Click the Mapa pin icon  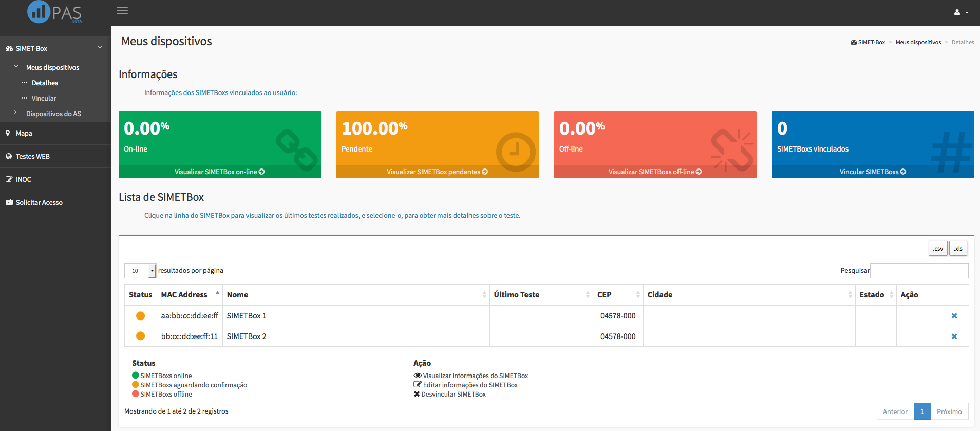coord(8,133)
